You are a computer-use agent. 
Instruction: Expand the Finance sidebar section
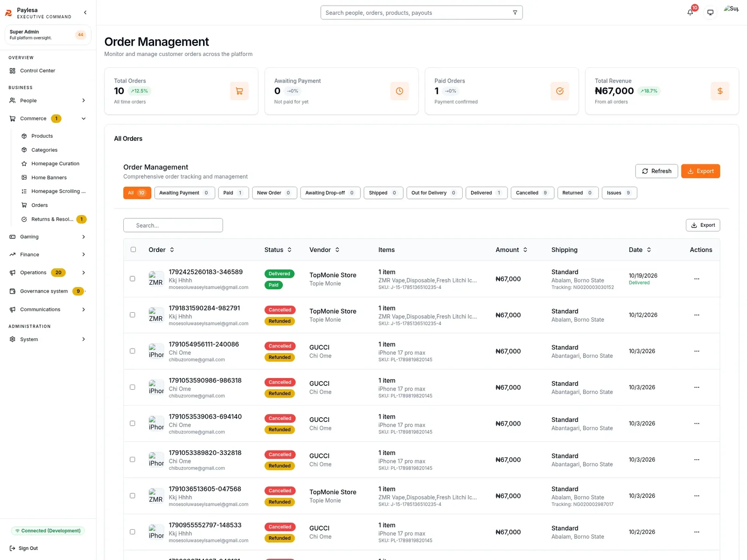[x=48, y=255]
